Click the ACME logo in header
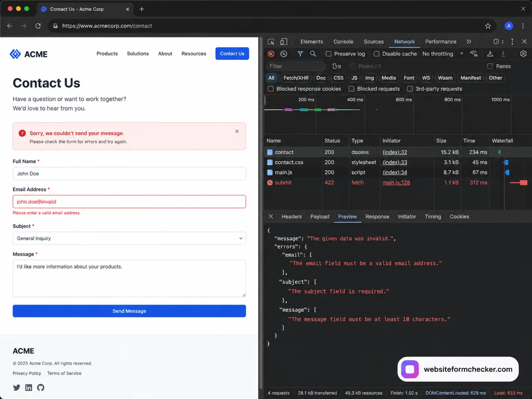 click(x=29, y=54)
